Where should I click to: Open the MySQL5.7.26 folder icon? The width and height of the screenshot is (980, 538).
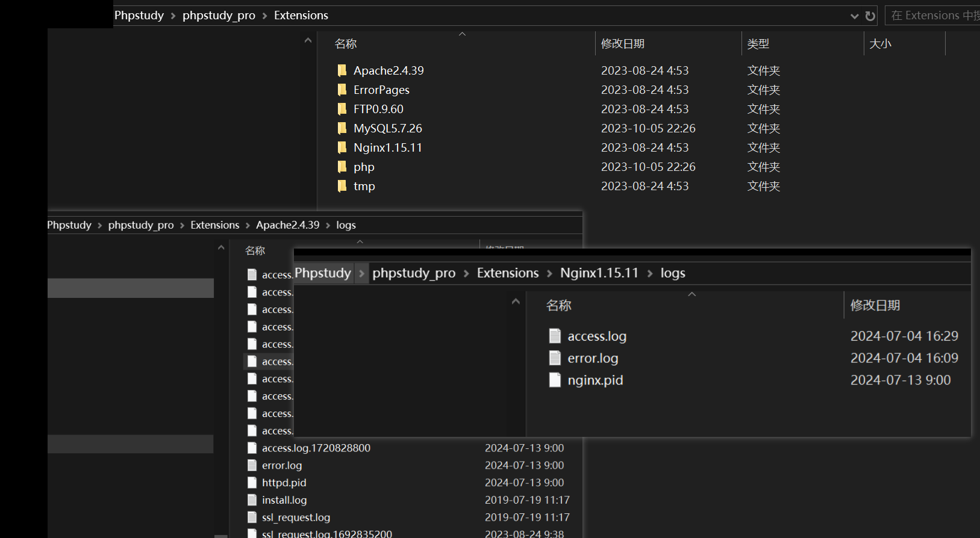[342, 128]
